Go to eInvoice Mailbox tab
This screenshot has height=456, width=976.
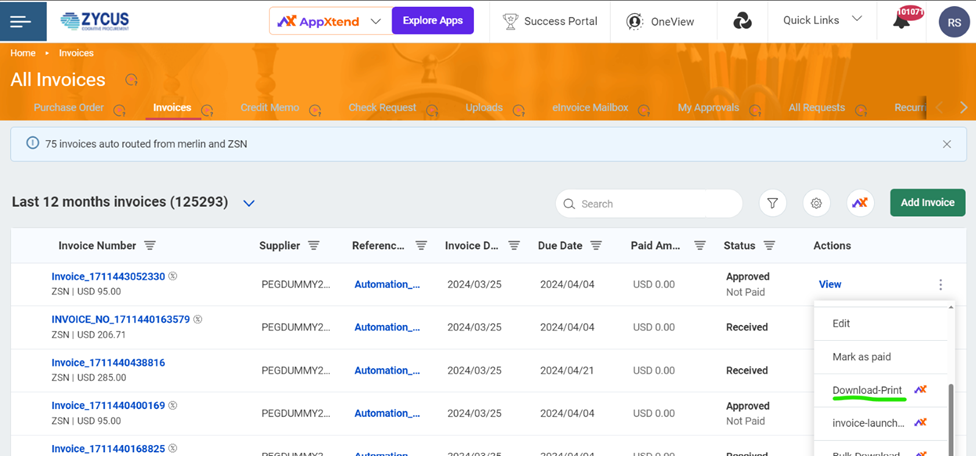590,108
